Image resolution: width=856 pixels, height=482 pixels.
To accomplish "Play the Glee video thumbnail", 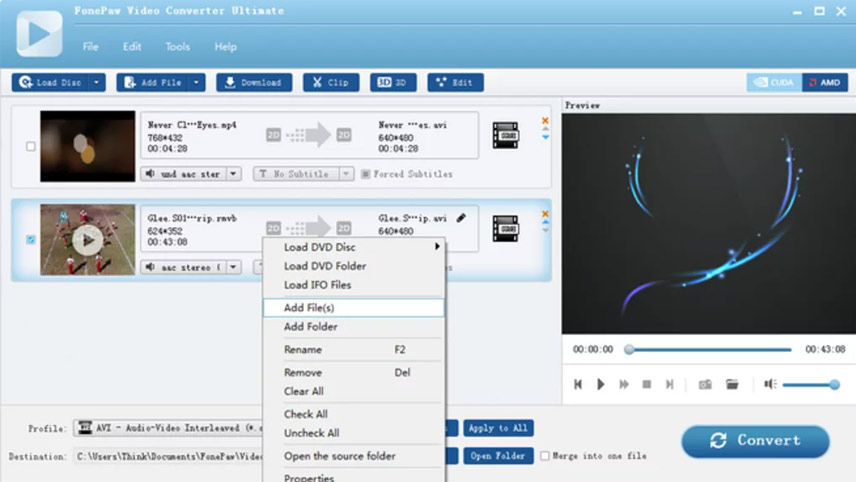I will point(87,240).
